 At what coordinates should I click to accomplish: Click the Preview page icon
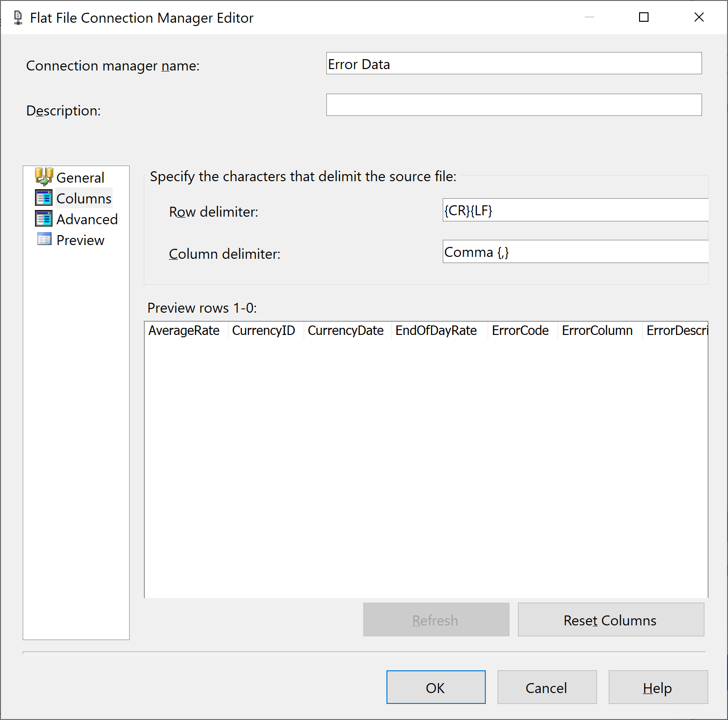pyautogui.click(x=44, y=239)
